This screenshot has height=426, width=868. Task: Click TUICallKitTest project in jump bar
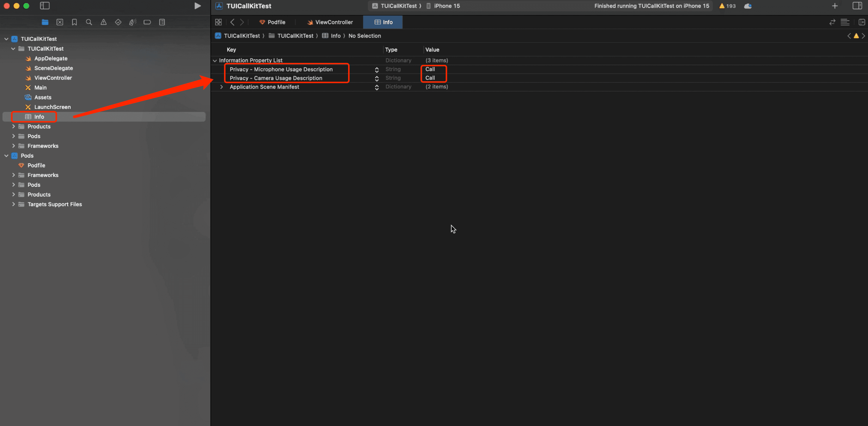pos(237,36)
